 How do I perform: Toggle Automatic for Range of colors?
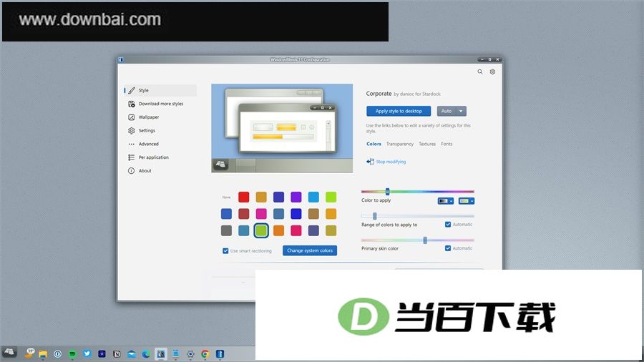448,225
